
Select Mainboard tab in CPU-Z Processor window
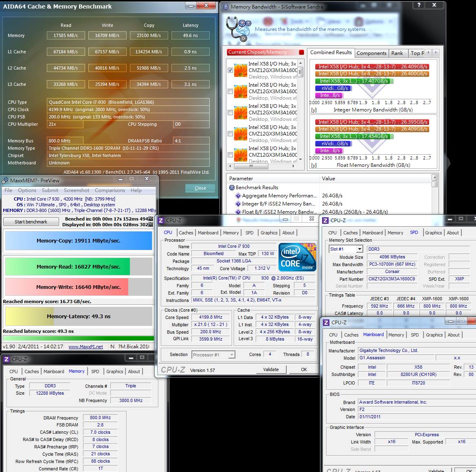[208, 233]
